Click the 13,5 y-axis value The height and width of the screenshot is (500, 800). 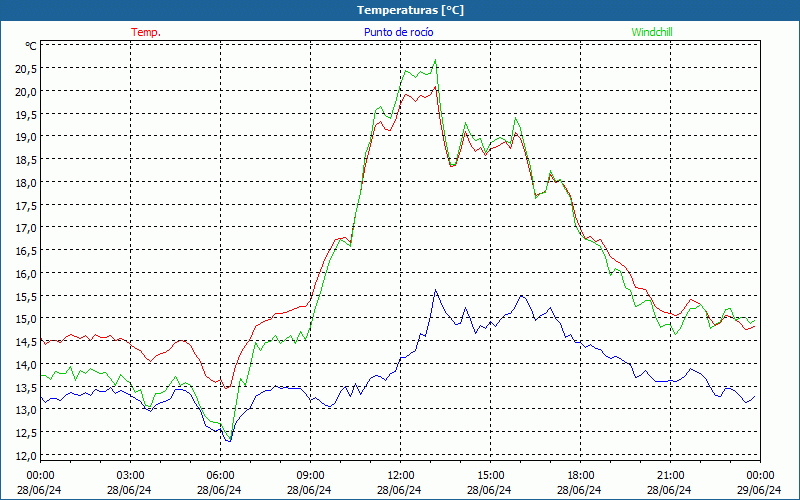pyautogui.click(x=26, y=387)
